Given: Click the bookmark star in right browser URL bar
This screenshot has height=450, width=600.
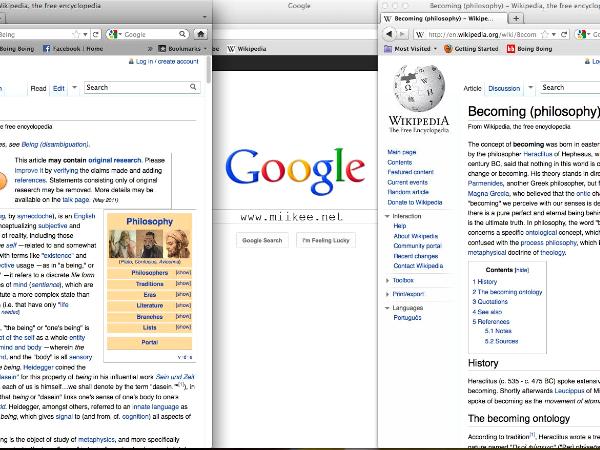Looking at the screenshot, I should (x=545, y=34).
